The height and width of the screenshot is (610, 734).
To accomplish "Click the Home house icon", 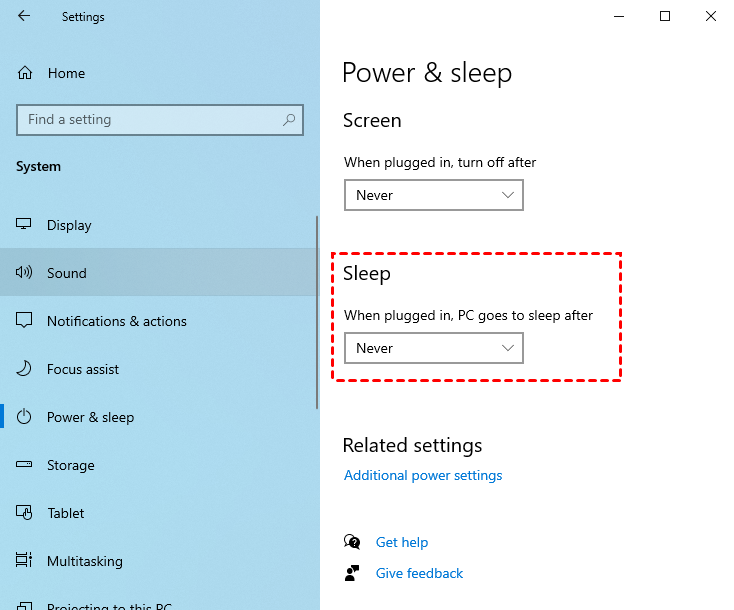I will [25, 73].
